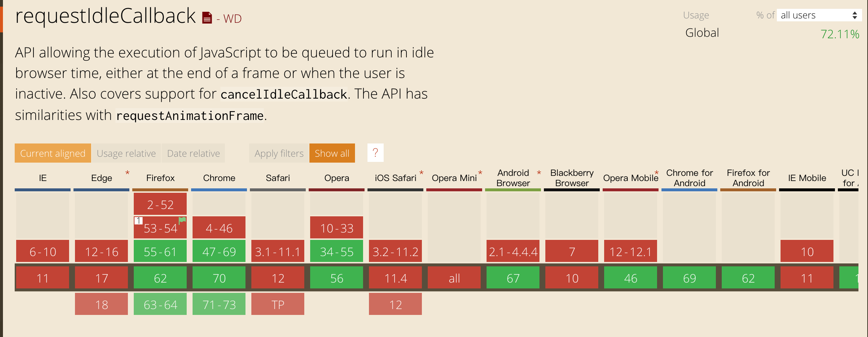Image resolution: width=868 pixels, height=337 pixels.
Task: Click the Apply filters button
Action: [279, 153]
